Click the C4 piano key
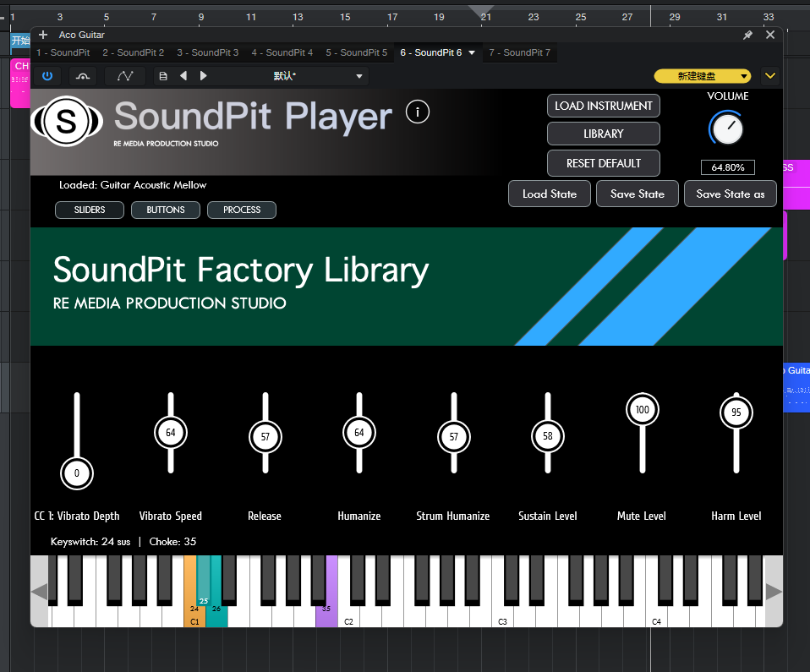Viewport: 810px width, 672px height. (656, 617)
